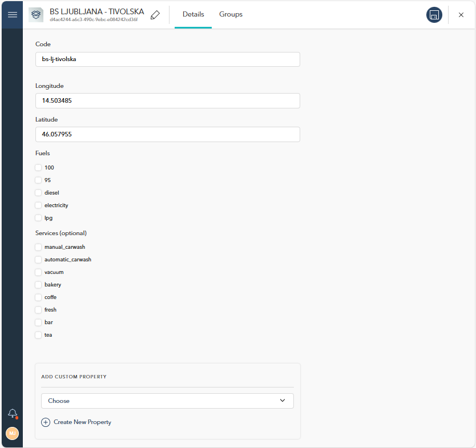The height and width of the screenshot is (448, 476).
Task: Tick the bar service checkbox
Action: point(38,322)
